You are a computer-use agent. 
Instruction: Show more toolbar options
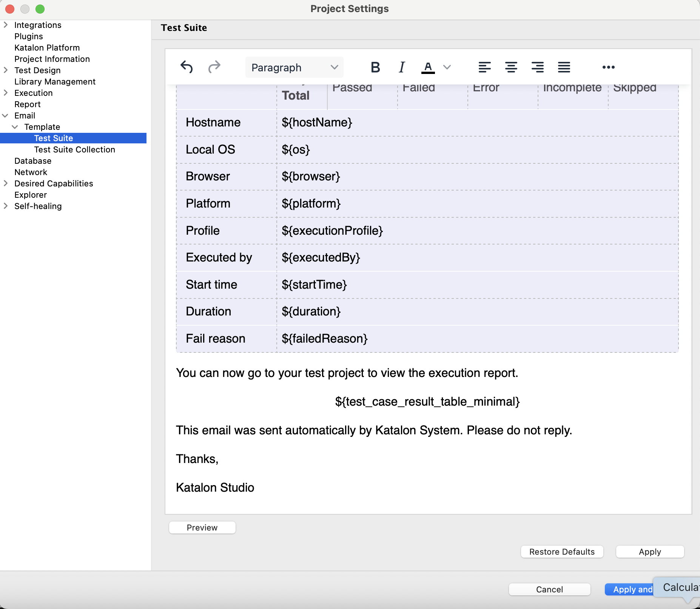609,67
